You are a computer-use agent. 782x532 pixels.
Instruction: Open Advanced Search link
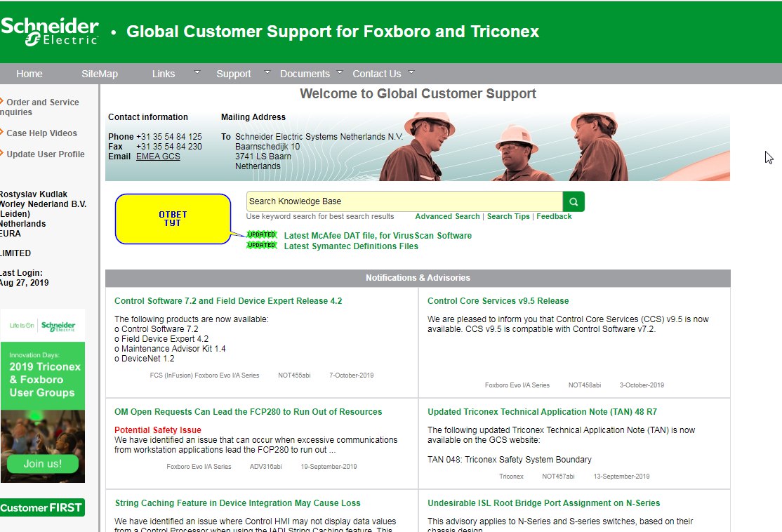447,216
